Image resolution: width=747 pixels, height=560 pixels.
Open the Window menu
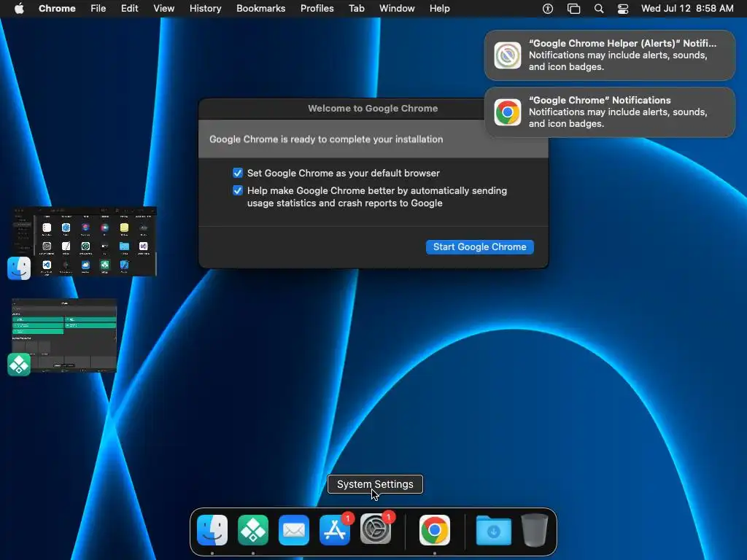click(x=397, y=9)
